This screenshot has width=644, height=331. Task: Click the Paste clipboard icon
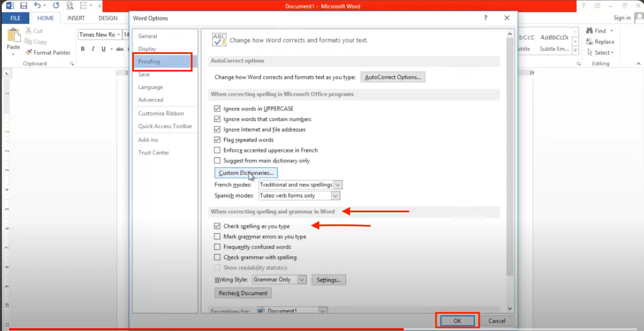coord(14,35)
